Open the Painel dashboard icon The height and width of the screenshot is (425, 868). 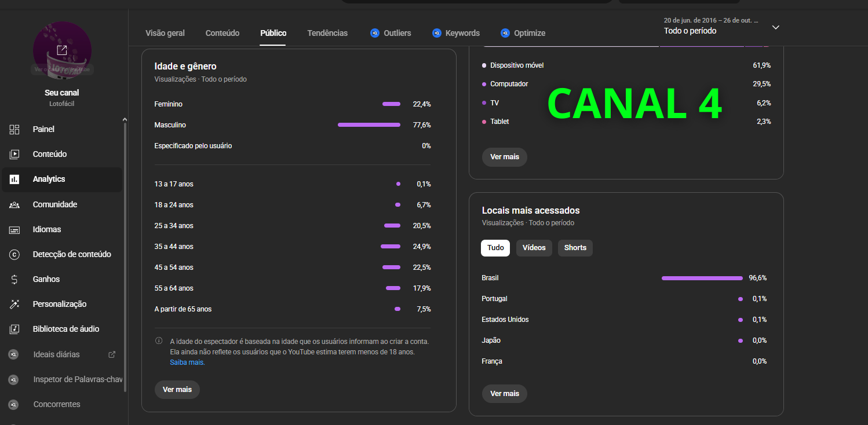[14, 129]
